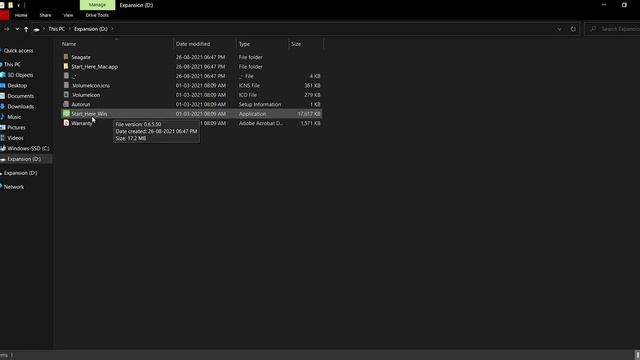Image resolution: width=640 pixels, height=360 pixels.
Task: Select the Manage contextual tab
Action: [x=97, y=5]
